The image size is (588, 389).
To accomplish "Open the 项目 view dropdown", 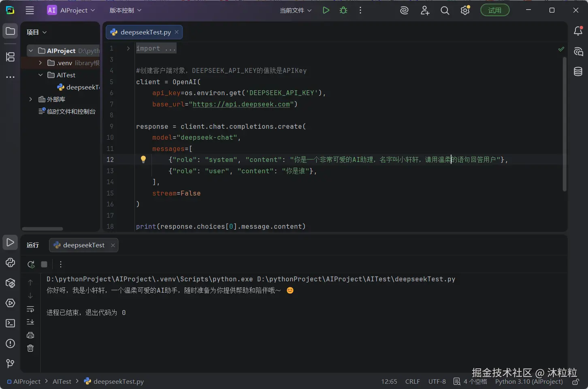I will [x=36, y=32].
